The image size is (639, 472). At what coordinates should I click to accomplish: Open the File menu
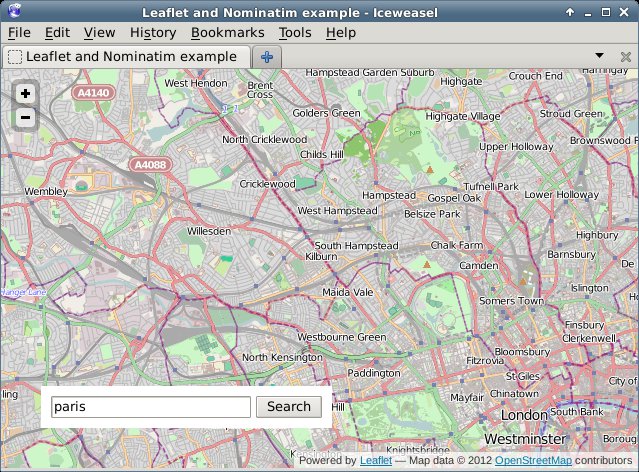coord(19,32)
